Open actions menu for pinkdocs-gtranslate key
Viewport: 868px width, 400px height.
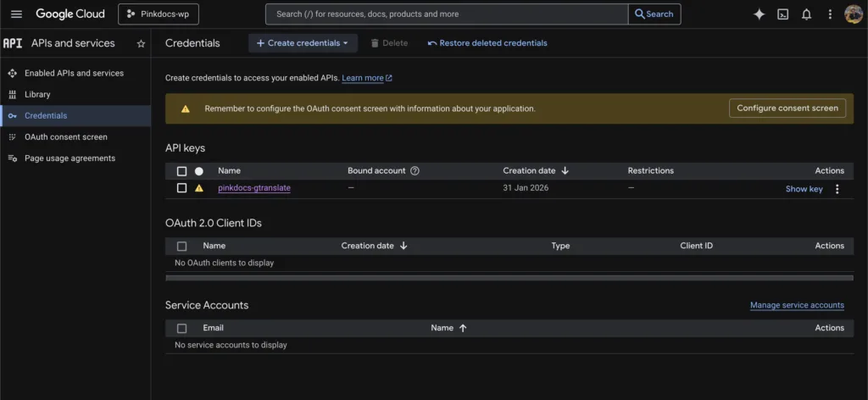837,189
